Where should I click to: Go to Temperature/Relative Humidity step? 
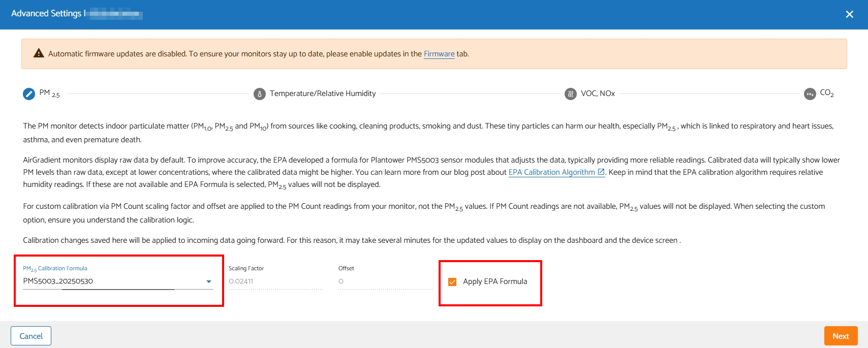point(323,93)
